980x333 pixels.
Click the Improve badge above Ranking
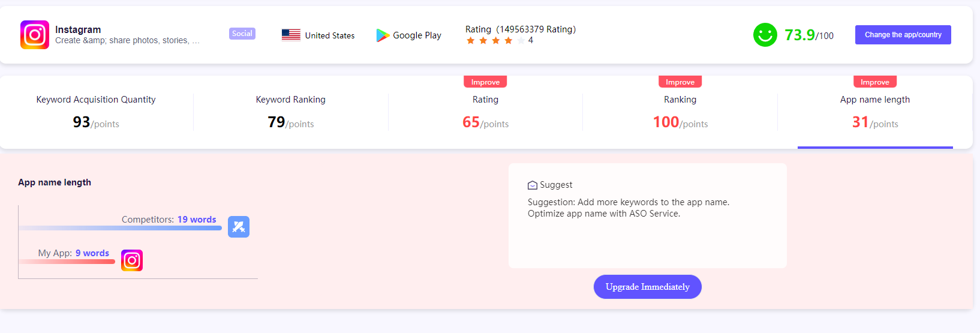(680, 82)
